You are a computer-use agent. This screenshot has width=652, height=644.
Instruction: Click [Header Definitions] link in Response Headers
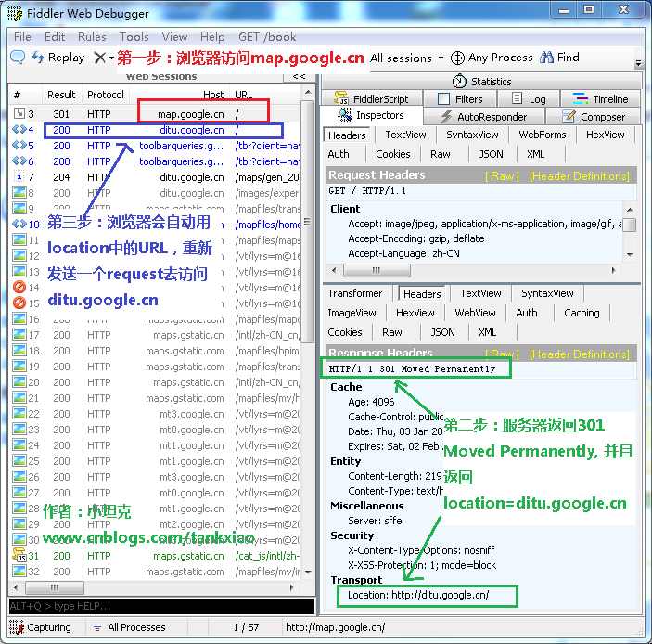click(580, 354)
